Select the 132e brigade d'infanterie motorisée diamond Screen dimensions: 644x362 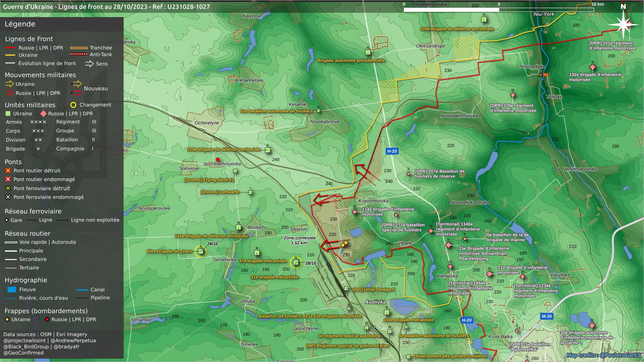pyautogui.click(x=593, y=67)
